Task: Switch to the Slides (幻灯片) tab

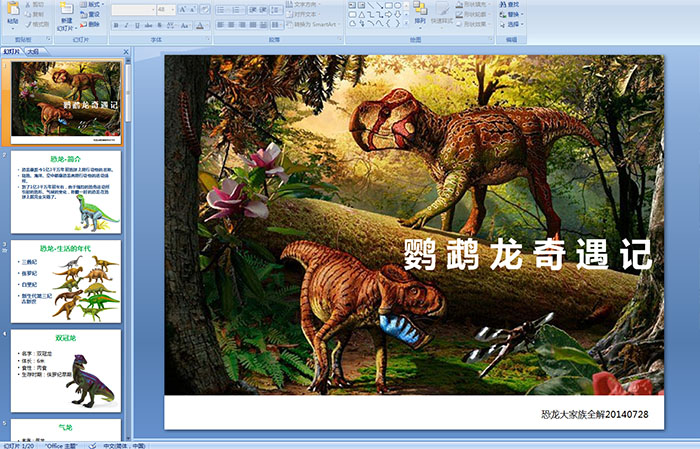Action: click(12, 50)
